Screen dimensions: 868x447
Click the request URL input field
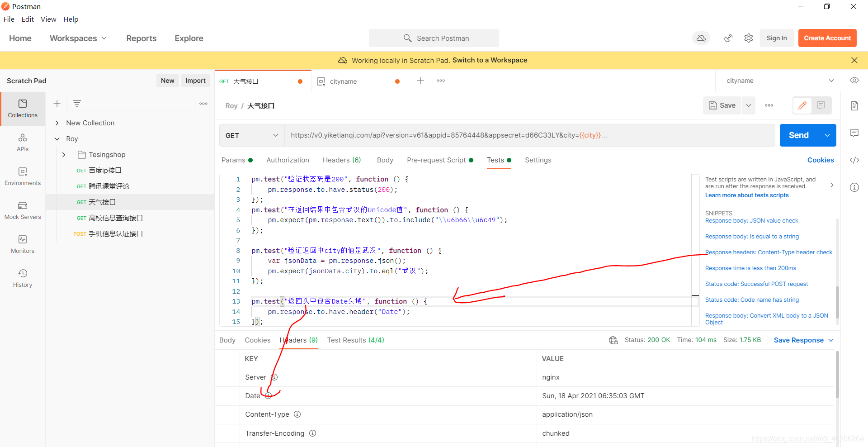tap(529, 135)
